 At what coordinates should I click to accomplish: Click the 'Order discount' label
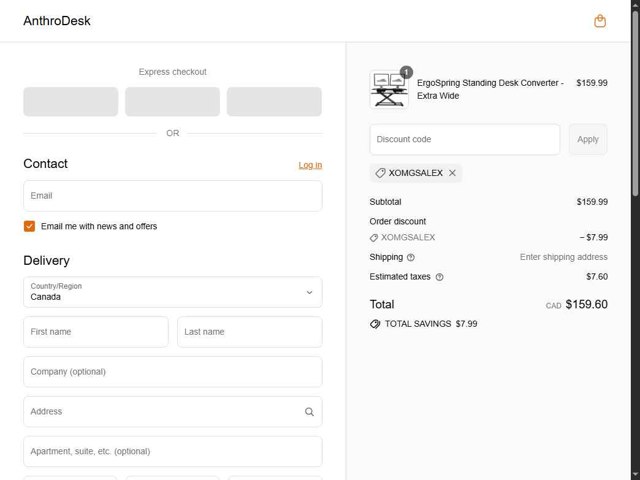(398, 222)
